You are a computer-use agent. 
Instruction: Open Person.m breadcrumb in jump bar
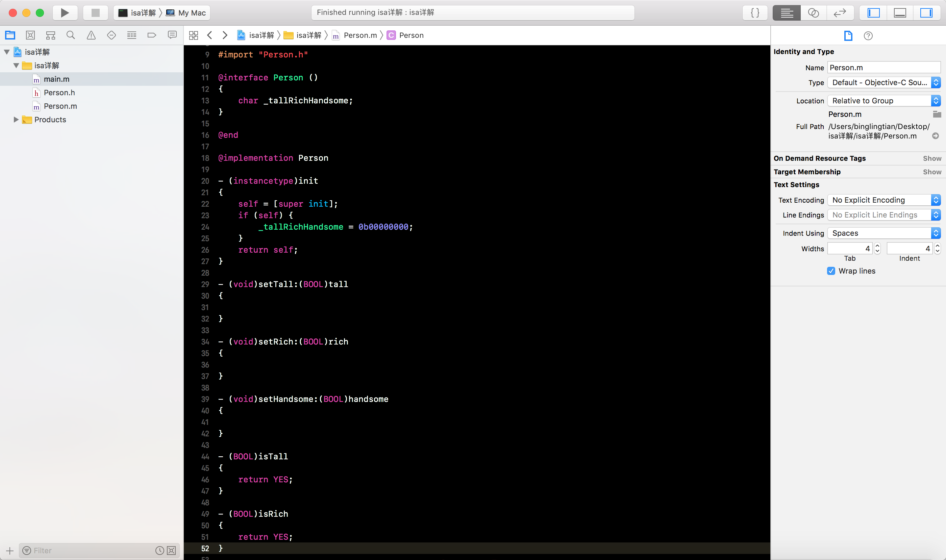pos(354,35)
